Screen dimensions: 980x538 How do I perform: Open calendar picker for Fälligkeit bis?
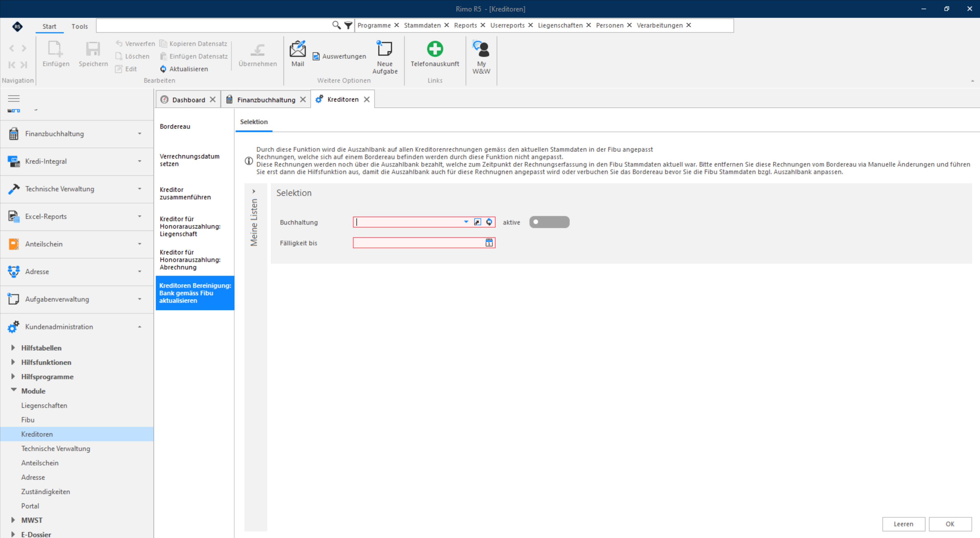pos(489,243)
